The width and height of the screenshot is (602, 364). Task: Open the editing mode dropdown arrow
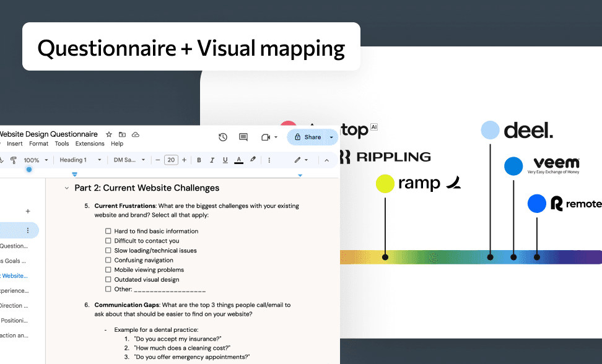click(x=306, y=160)
